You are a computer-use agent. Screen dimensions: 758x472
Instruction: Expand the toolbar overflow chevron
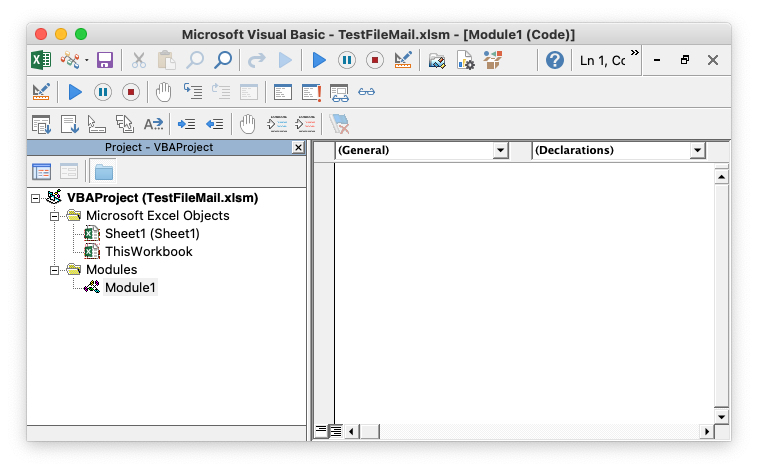click(x=635, y=52)
